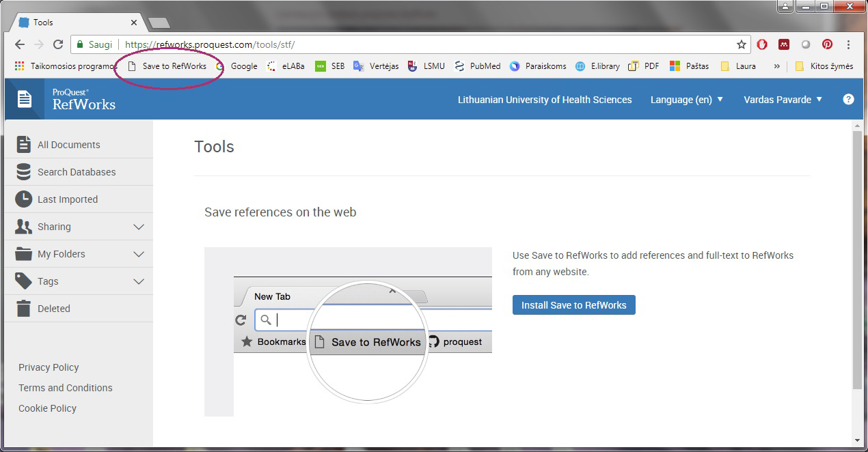868x452 pixels.
Task: Expand the My Folders chevron
Action: coord(139,254)
